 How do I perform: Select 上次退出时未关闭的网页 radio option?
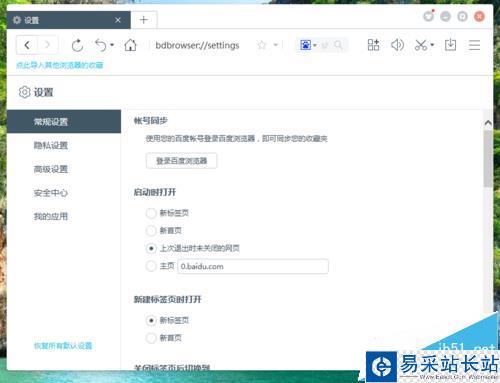[x=151, y=248]
